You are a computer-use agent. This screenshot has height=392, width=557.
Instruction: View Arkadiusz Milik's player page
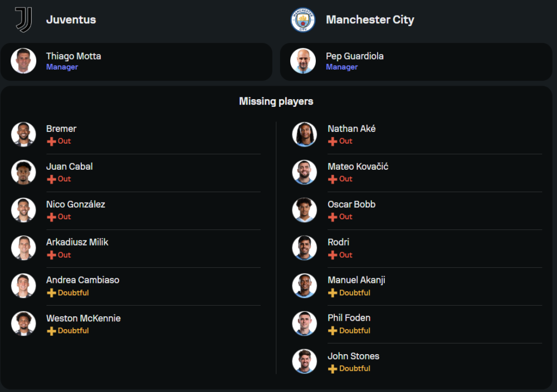pyautogui.click(x=77, y=242)
